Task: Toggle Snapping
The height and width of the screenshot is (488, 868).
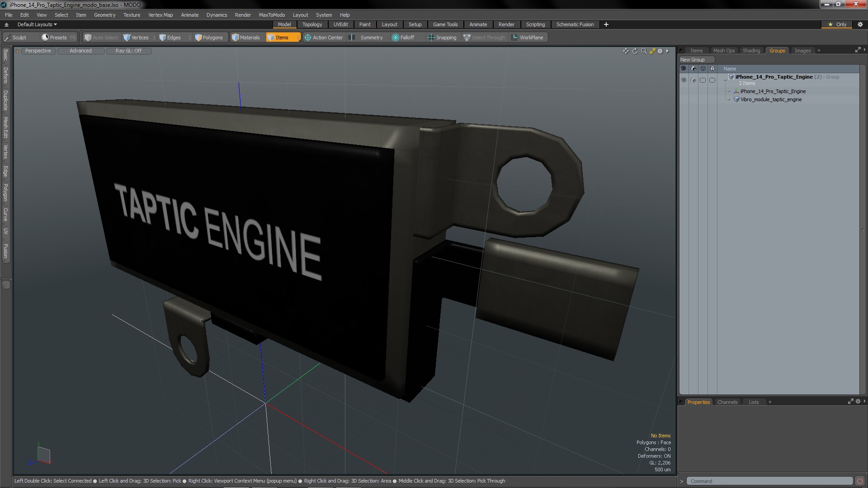Action: click(442, 38)
